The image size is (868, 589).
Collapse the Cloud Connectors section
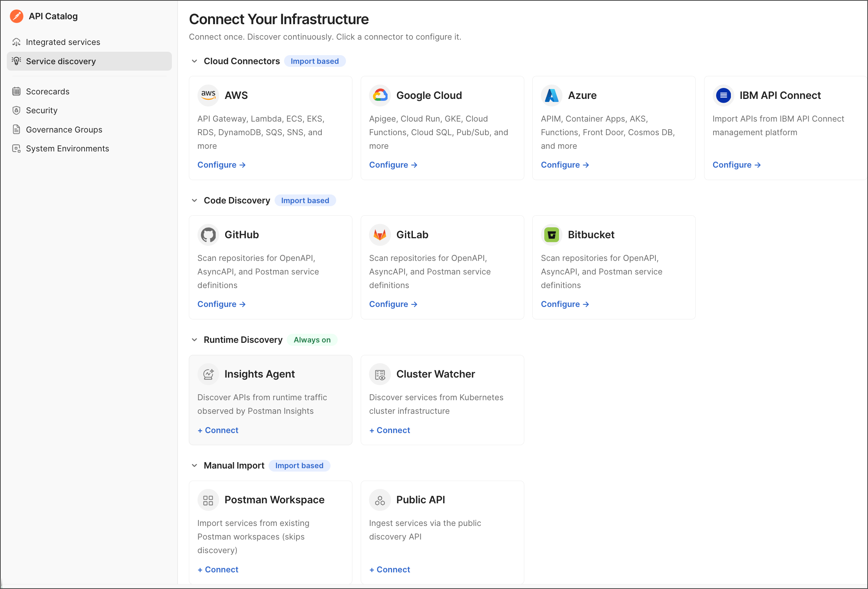pos(195,61)
